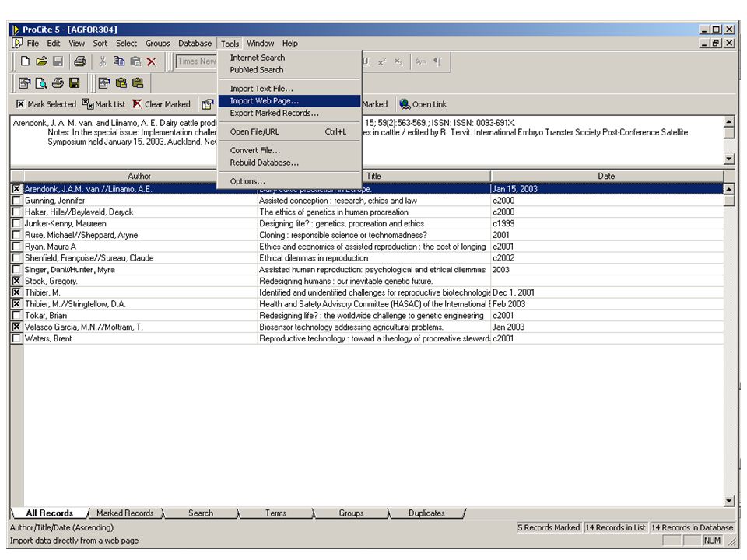Click the Sym symbol icon
This screenshot has width=747, height=560.
[420, 62]
